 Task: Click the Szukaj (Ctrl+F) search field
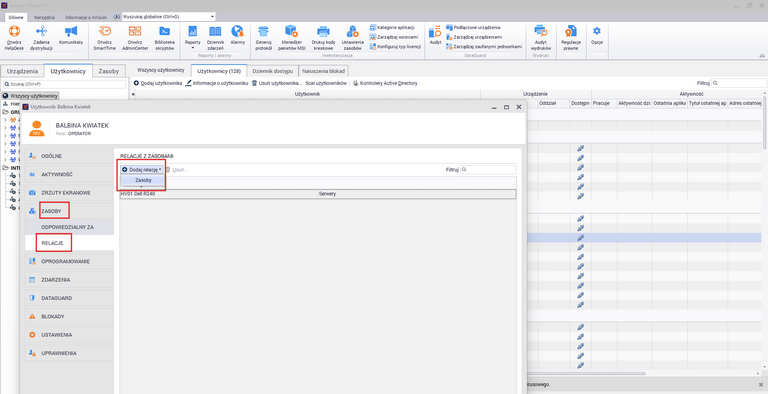pyautogui.click(x=64, y=84)
